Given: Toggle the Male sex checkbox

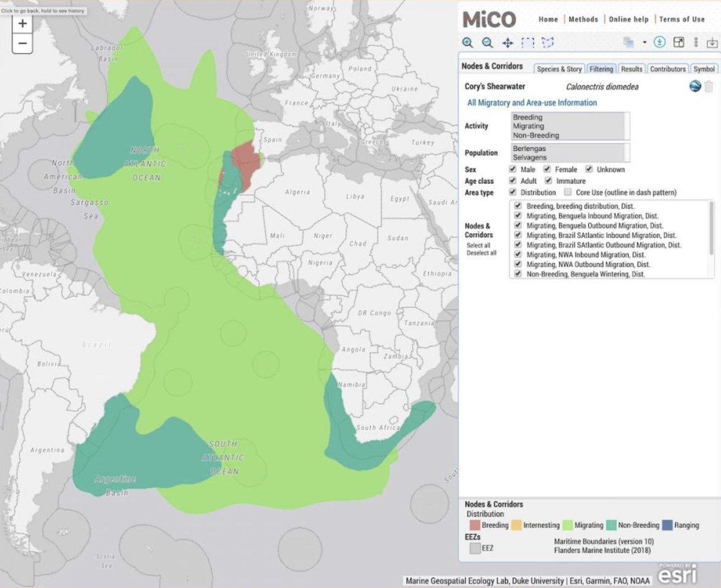Looking at the screenshot, I should (513, 169).
